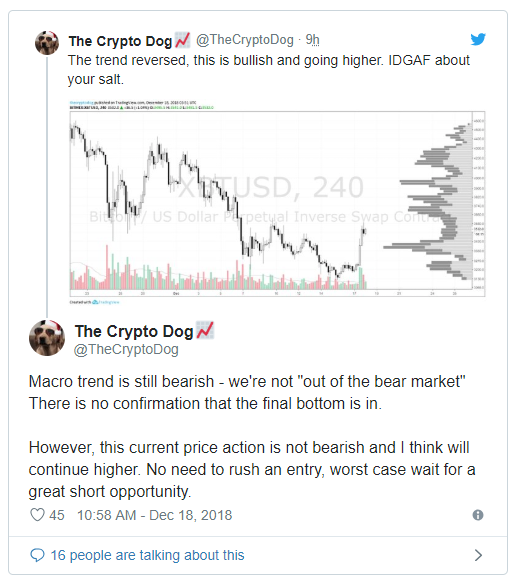Open the 9h timestamp link
Image resolution: width=523 pixels, height=582 pixels.
(312, 40)
